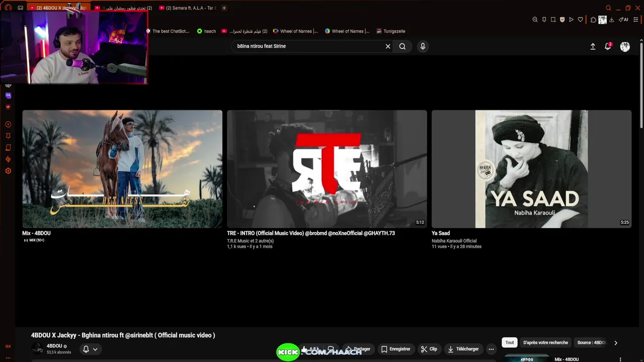Select the 'D'après votre recherche' chip
644x362 pixels.
click(x=545, y=343)
